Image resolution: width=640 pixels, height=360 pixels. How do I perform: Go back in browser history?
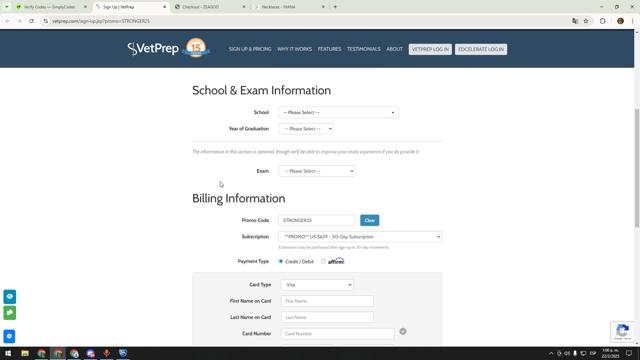pos(7,21)
